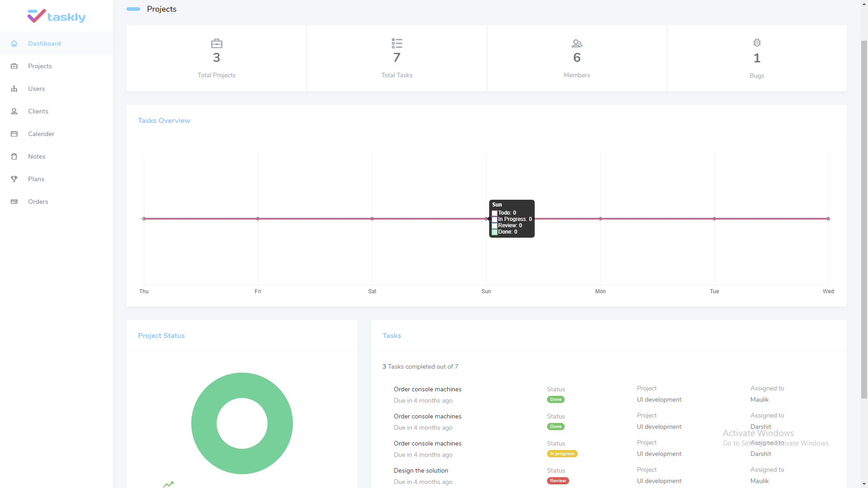Select the Clients person icon
This screenshot has width=868, height=488.
click(14, 111)
